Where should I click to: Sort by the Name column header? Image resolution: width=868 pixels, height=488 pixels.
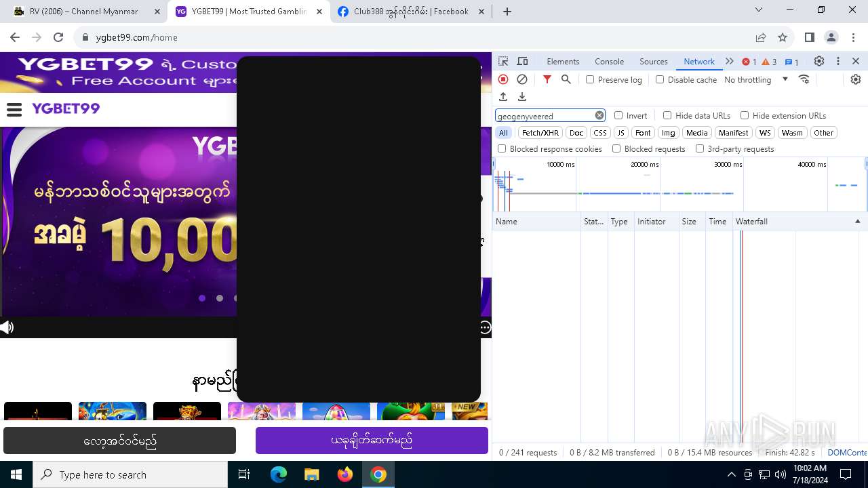(536, 222)
